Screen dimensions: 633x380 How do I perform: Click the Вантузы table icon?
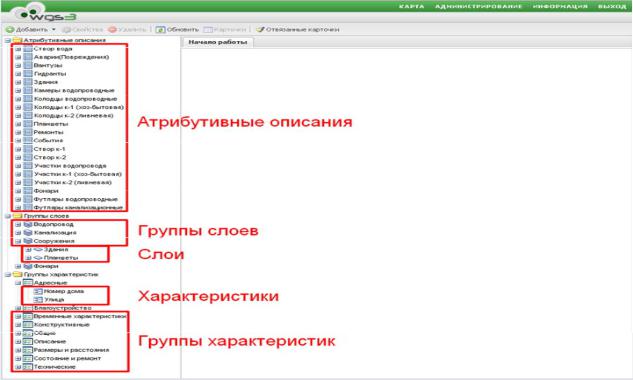click(27, 65)
